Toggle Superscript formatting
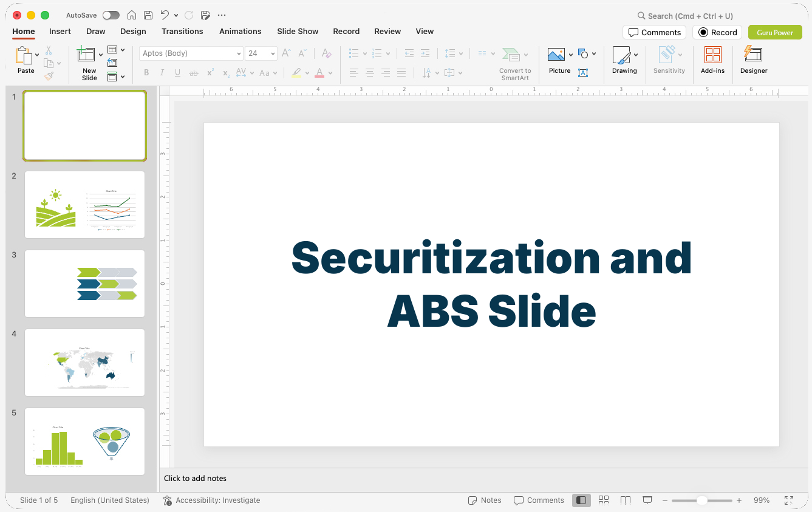 click(210, 73)
